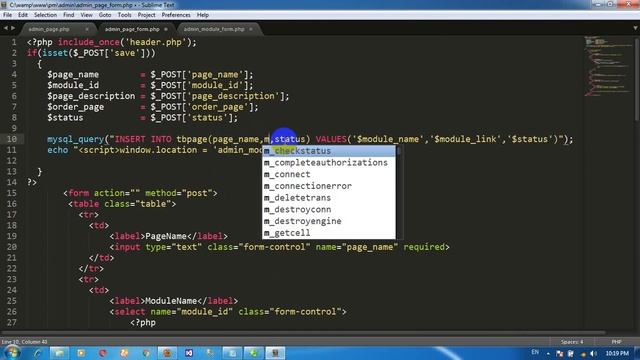Click tbpage table name in query
Image resolution: width=640 pixels, height=360 pixels.
pyautogui.click(x=192, y=140)
